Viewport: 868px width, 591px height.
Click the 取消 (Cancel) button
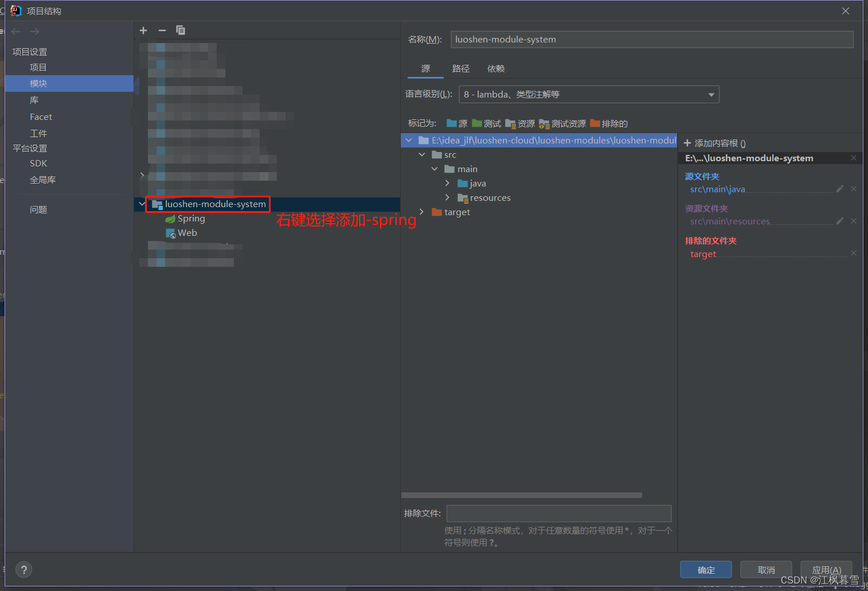click(x=766, y=570)
